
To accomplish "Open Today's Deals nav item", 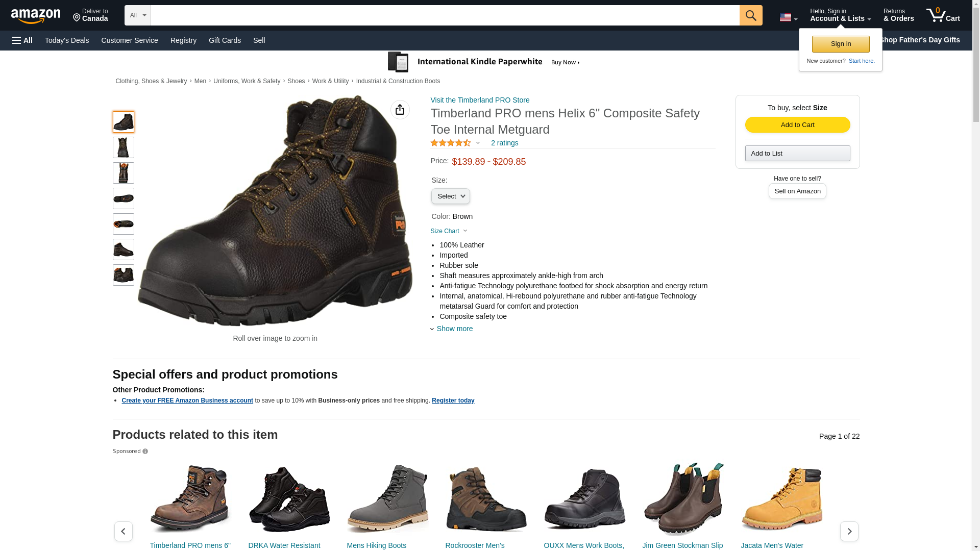I will click(x=67, y=40).
